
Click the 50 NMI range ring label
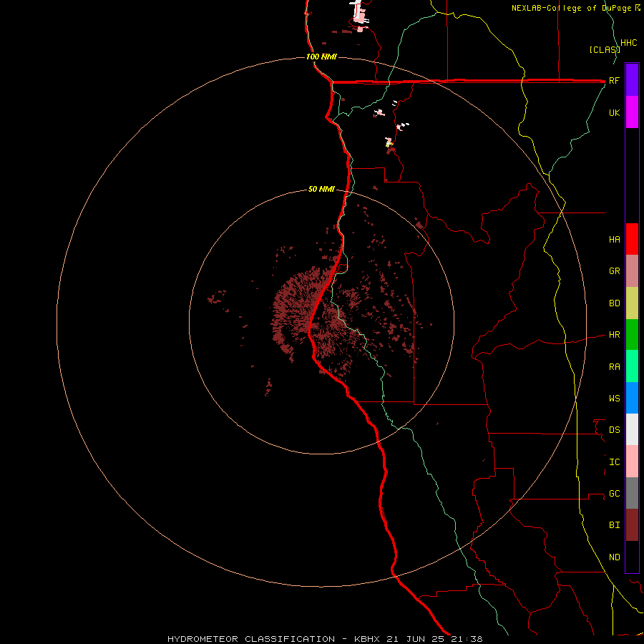coord(321,189)
